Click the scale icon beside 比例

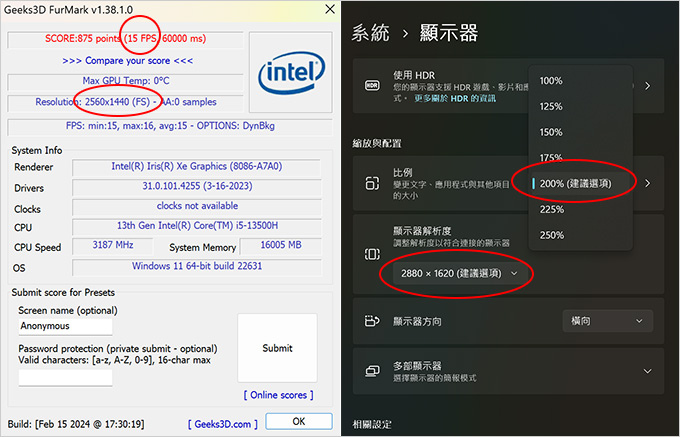(x=372, y=183)
